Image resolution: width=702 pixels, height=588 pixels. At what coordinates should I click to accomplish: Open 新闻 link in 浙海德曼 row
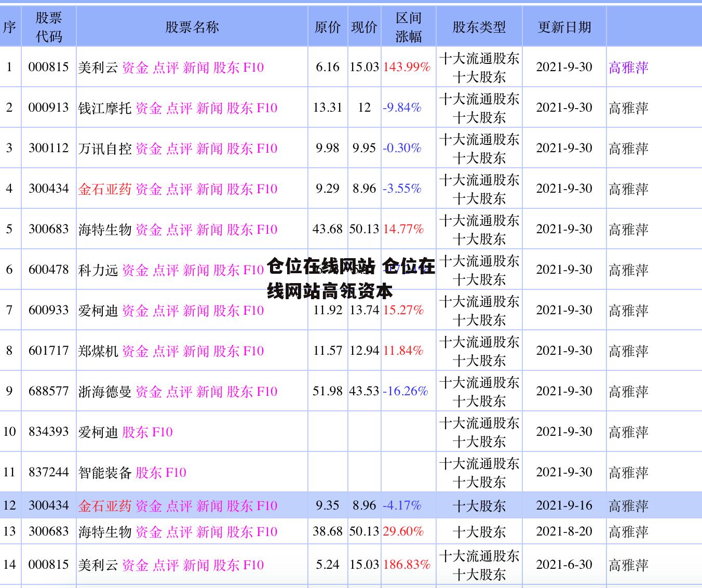point(210,391)
